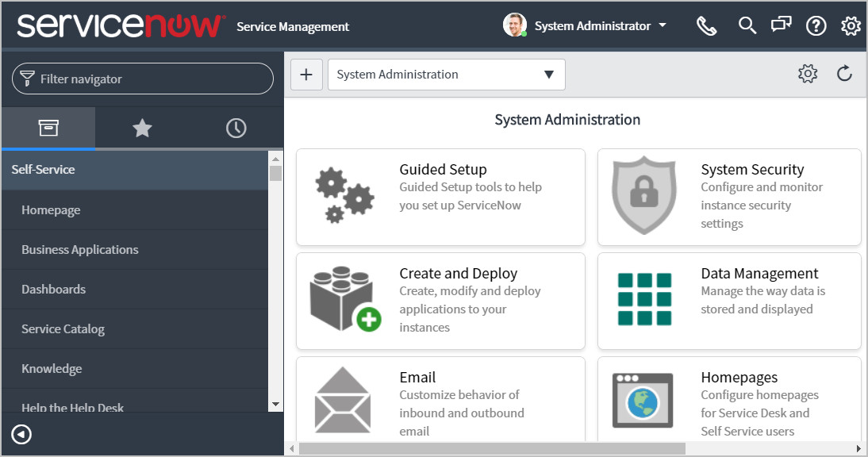The height and width of the screenshot is (457, 868).
Task: Click the plus add content button
Action: 306,75
